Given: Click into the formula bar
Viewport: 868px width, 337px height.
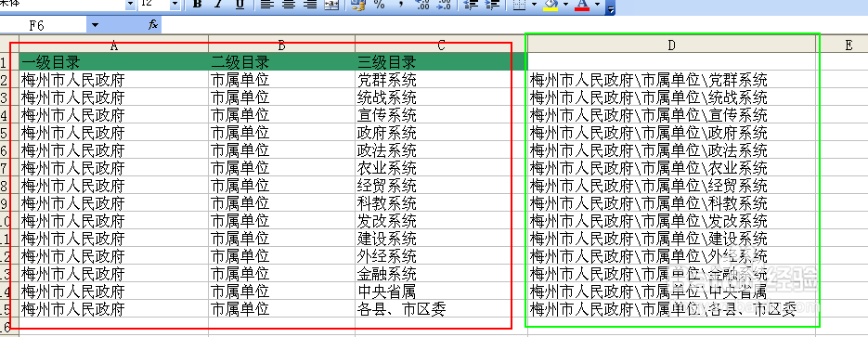Looking at the screenshot, I should (x=515, y=25).
